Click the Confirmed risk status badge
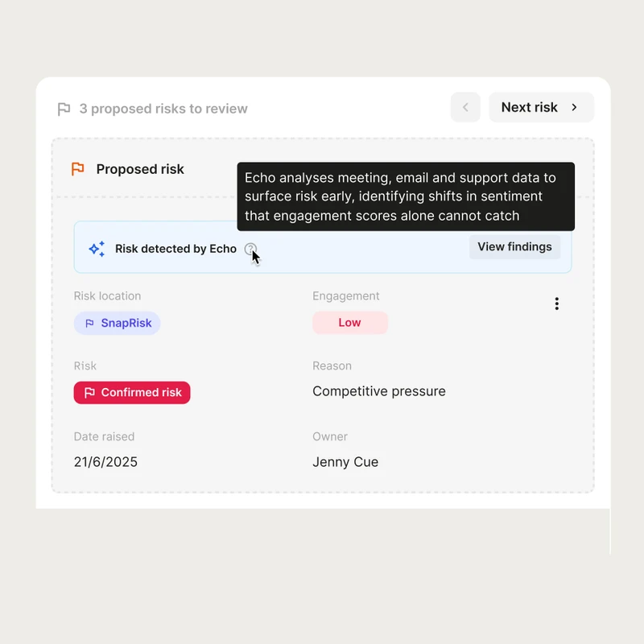Screen dimensions: 644x644 pyautogui.click(x=132, y=393)
